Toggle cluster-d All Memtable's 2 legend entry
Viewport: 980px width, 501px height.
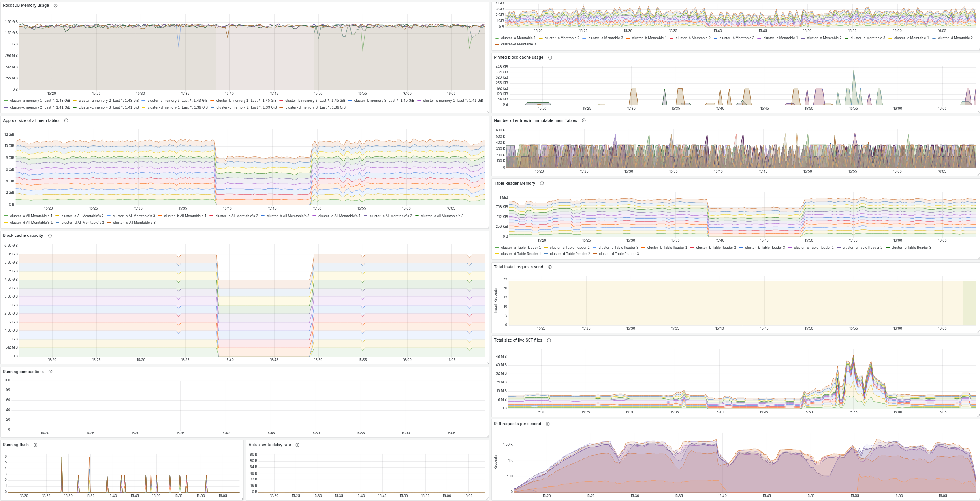83,223
